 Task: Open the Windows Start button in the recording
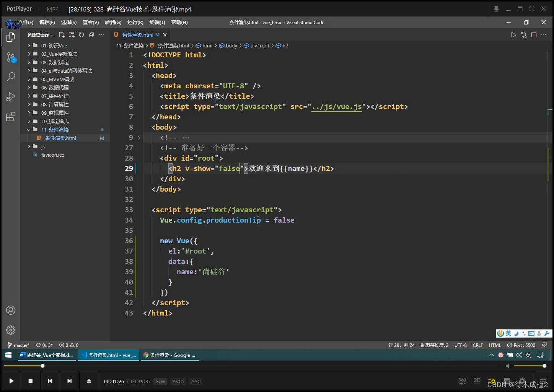pyautogui.click(x=8, y=355)
